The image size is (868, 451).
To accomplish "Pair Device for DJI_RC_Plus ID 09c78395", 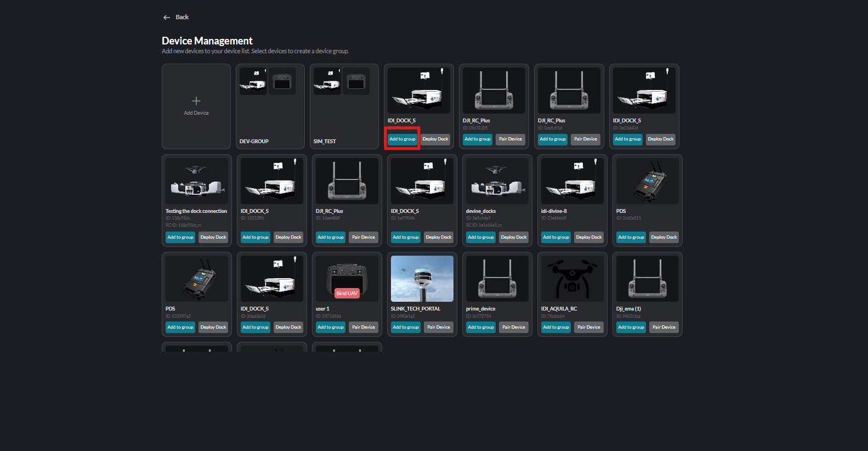I will [510, 139].
